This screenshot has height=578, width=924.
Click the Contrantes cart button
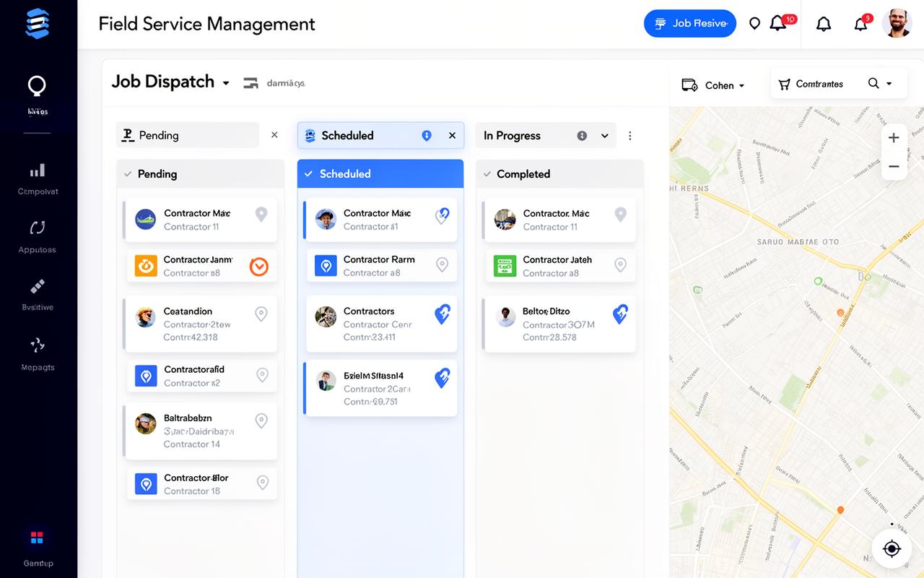point(811,84)
